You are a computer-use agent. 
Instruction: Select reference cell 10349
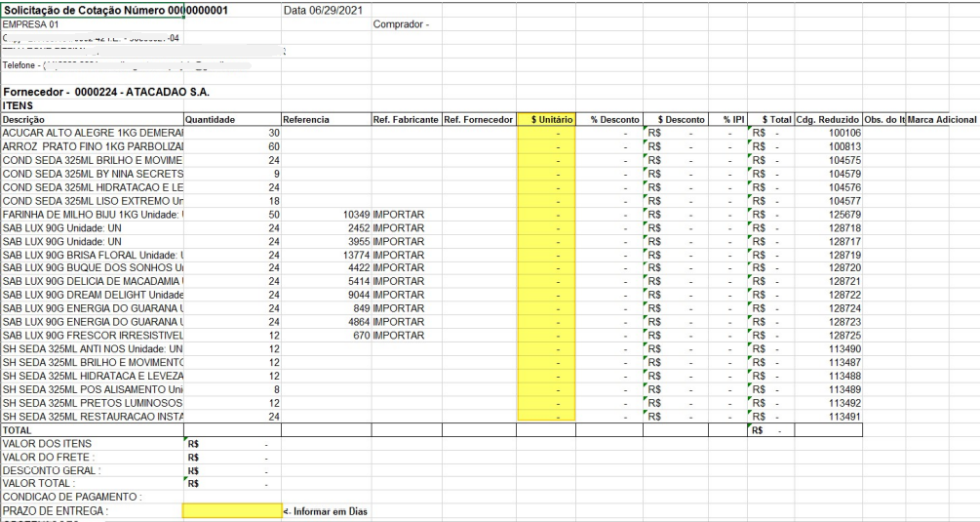point(327,215)
